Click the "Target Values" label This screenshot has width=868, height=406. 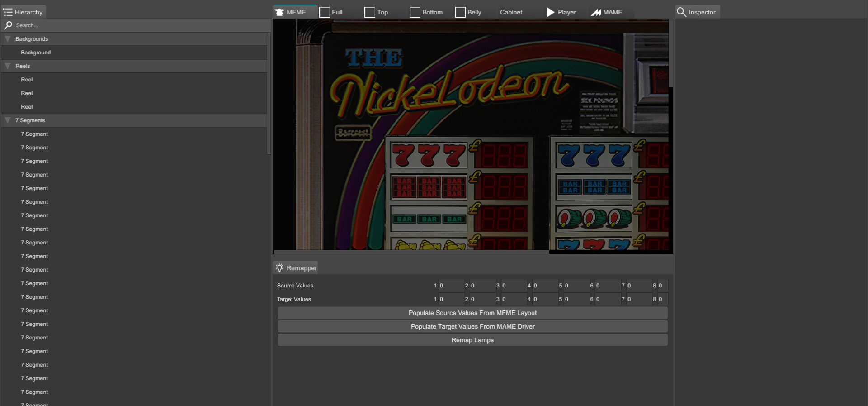tap(294, 299)
